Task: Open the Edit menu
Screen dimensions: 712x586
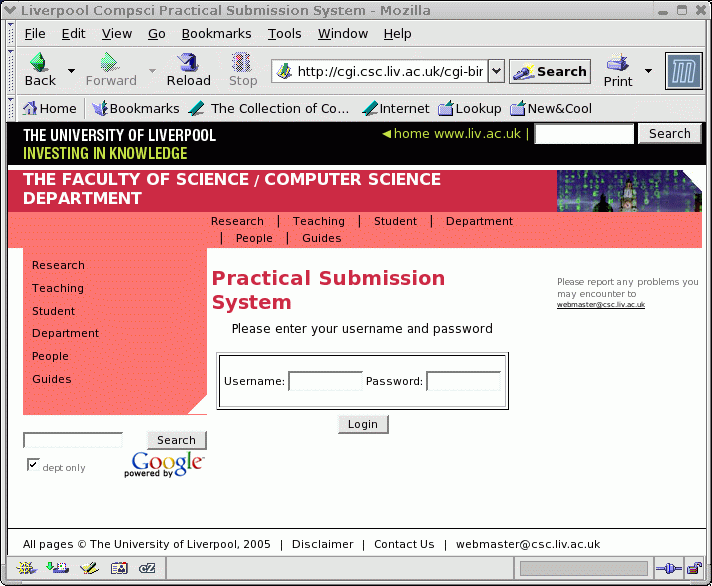Action: click(74, 34)
